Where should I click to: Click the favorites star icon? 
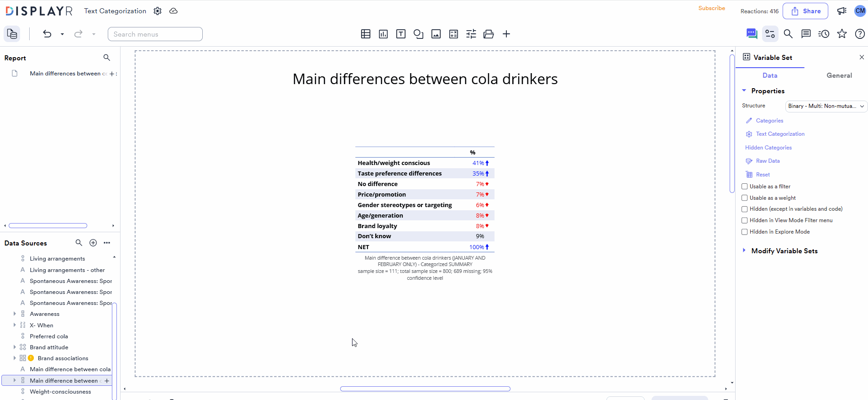coord(842,34)
